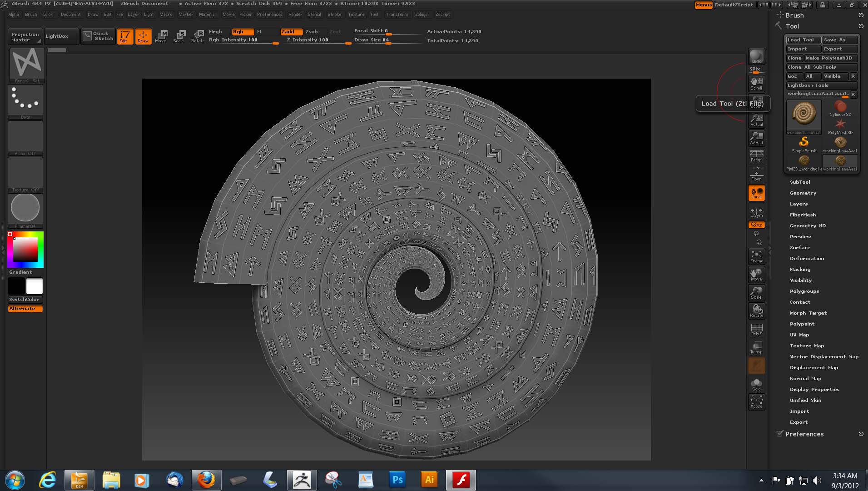
Task: Toggle the PolyF polyframe icon
Action: [756, 329]
